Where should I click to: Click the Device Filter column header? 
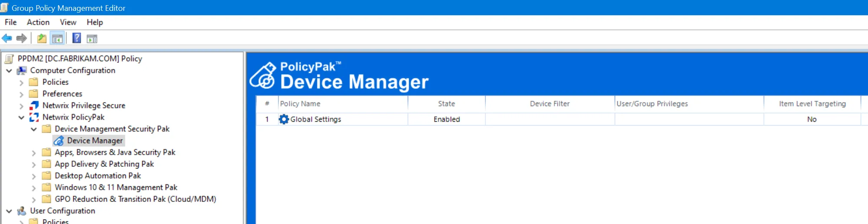pyautogui.click(x=550, y=104)
